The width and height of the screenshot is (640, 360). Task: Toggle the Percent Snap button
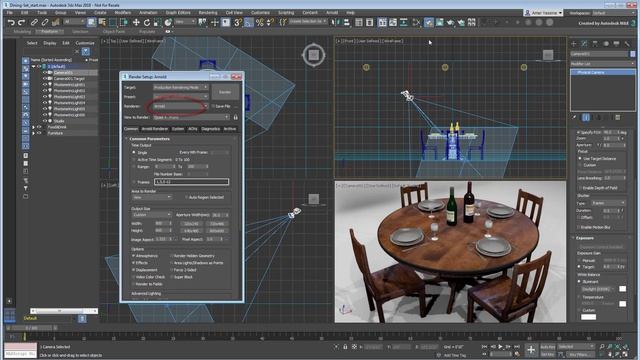click(260, 22)
